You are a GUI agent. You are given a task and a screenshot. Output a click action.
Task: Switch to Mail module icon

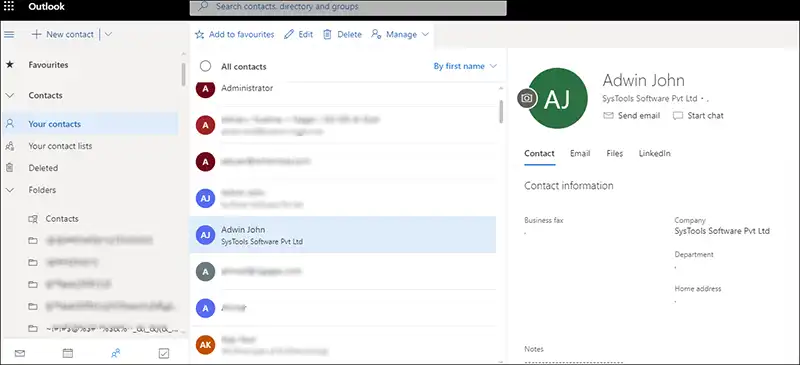19,353
